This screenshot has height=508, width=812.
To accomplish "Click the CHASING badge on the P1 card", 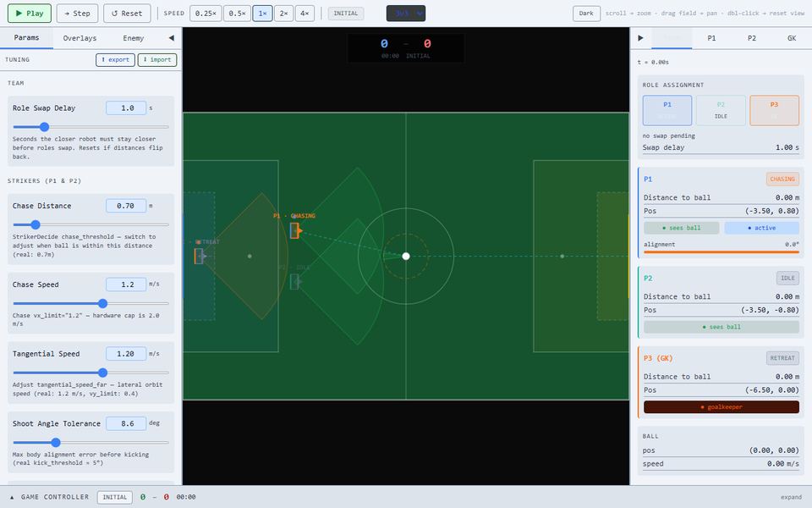I will (x=782, y=179).
